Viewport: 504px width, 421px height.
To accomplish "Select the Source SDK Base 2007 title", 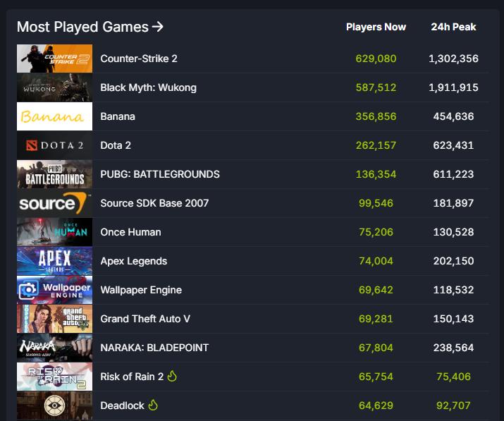I will tap(154, 203).
